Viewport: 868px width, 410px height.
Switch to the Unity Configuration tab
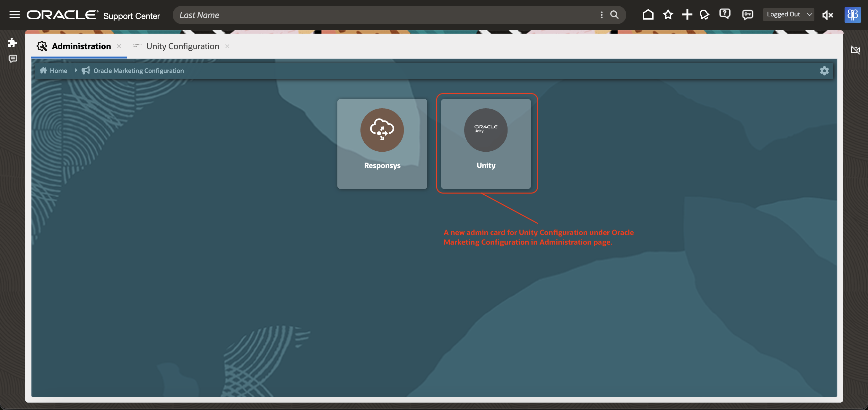click(x=182, y=46)
